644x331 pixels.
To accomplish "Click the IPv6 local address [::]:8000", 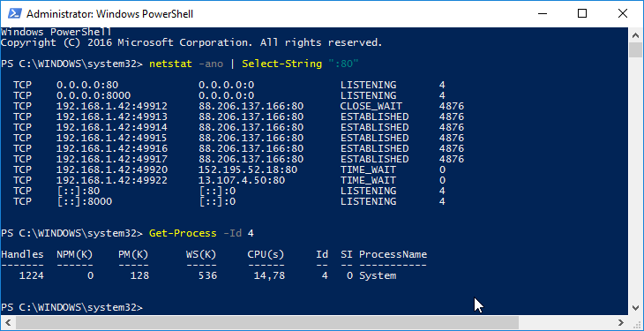I will (x=84, y=201).
